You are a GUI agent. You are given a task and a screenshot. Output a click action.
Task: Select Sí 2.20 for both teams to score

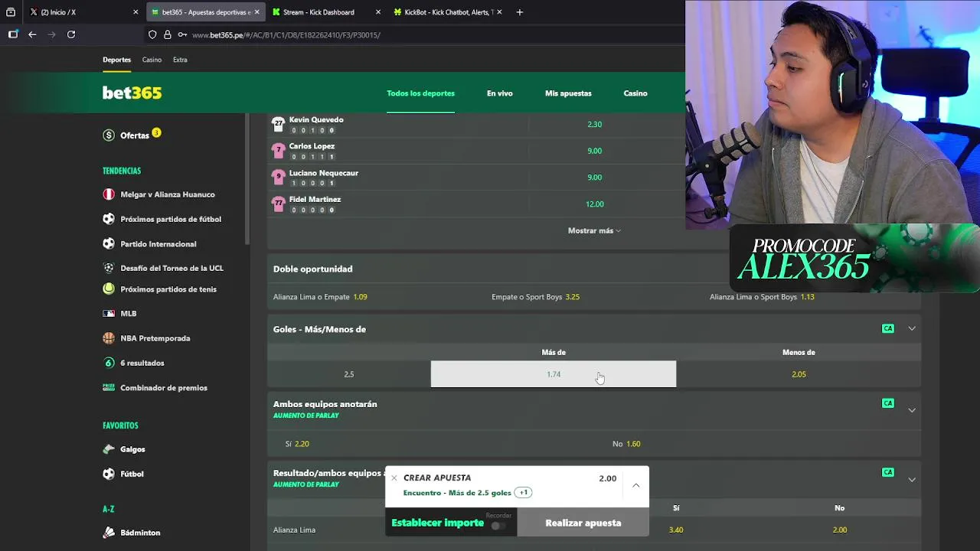point(297,444)
